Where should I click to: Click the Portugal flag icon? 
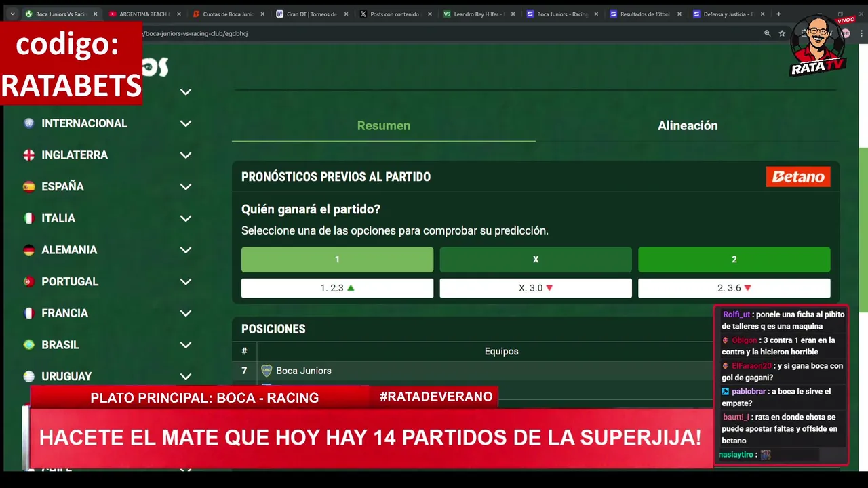pyautogui.click(x=28, y=281)
